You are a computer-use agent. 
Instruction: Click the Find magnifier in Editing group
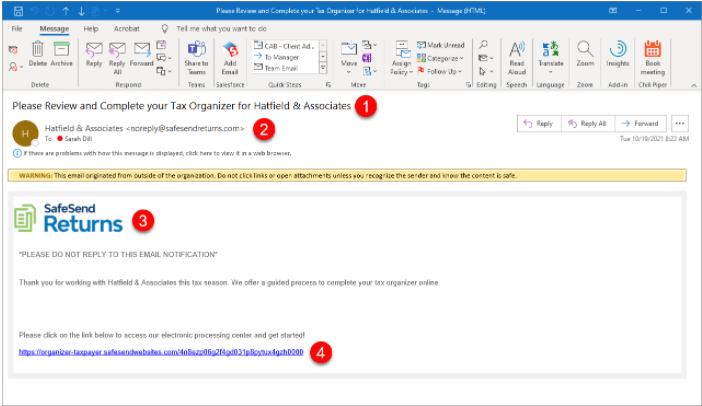(483, 45)
